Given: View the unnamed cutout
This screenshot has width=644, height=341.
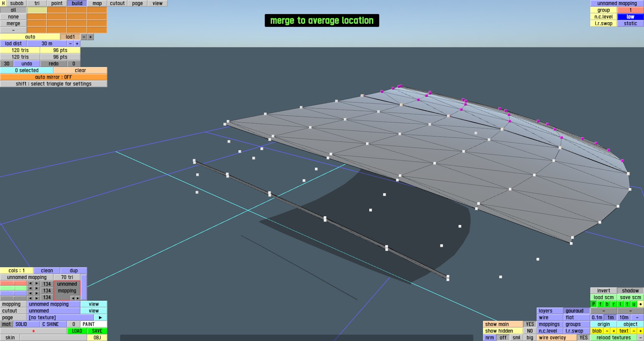Looking at the screenshot, I should click(94, 311).
